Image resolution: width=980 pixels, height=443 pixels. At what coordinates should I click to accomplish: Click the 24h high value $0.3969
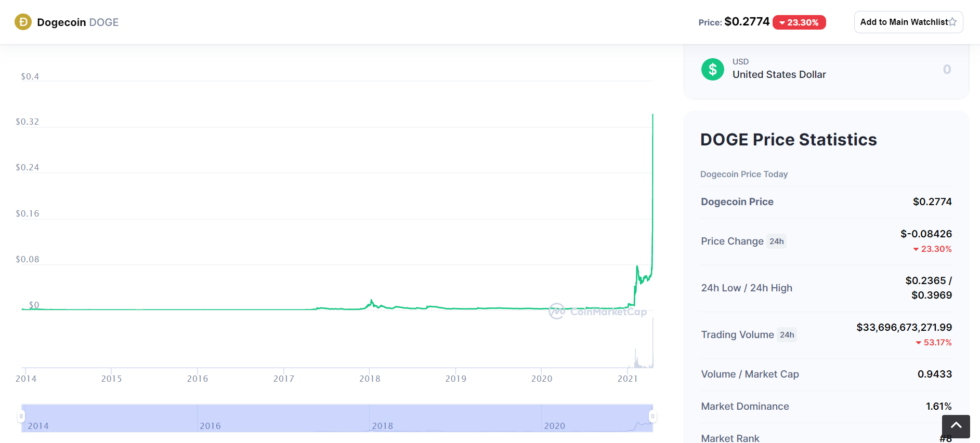click(x=932, y=295)
